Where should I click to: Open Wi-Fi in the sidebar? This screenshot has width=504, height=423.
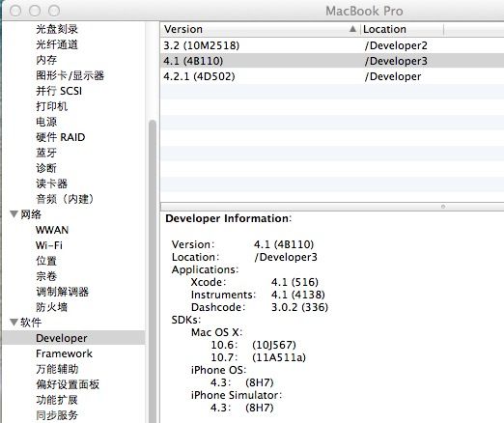49,245
